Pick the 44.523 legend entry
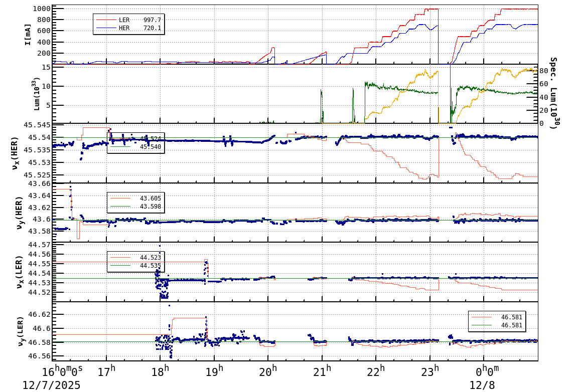 coord(150,258)
